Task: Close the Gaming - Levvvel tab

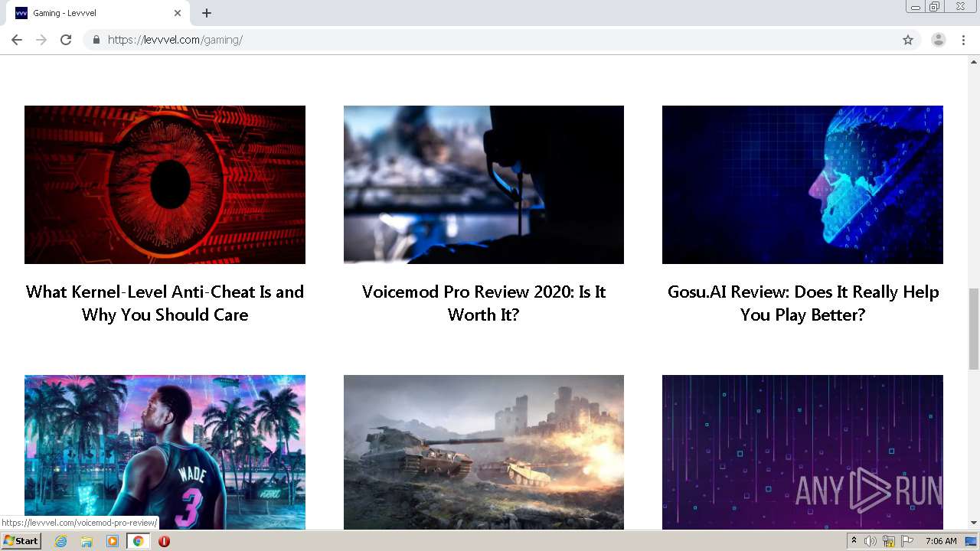Action: (x=178, y=13)
